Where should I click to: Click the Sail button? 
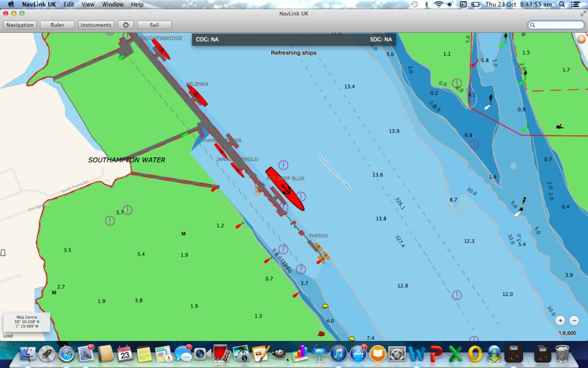pos(154,25)
